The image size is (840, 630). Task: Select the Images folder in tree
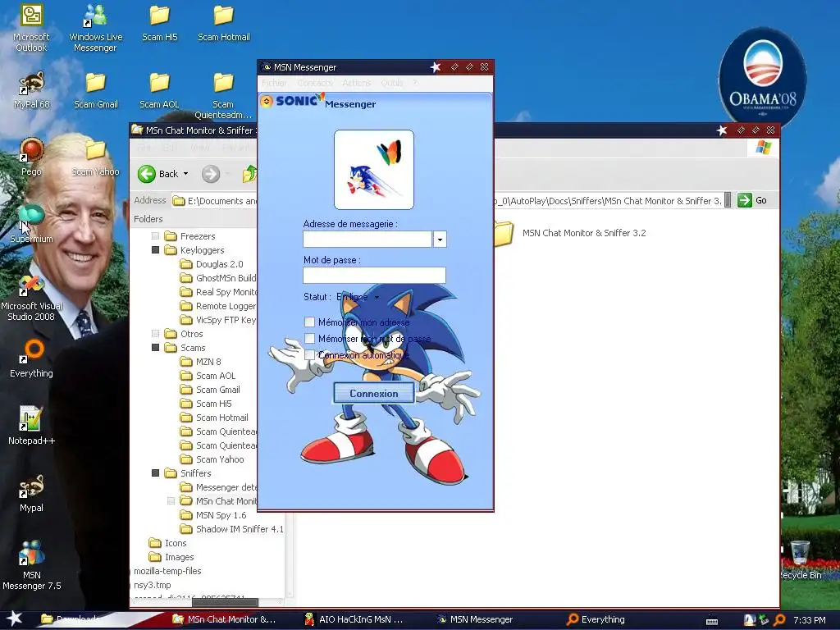pyautogui.click(x=171, y=557)
